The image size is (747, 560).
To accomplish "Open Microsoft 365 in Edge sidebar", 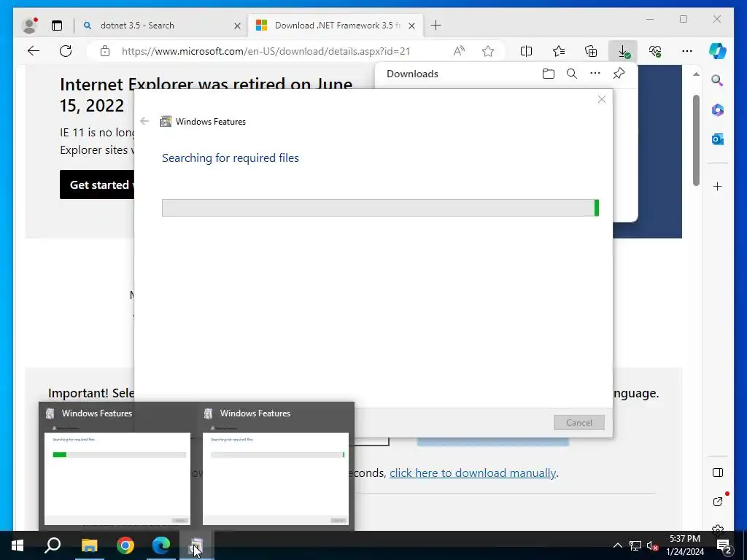I will tap(718, 110).
